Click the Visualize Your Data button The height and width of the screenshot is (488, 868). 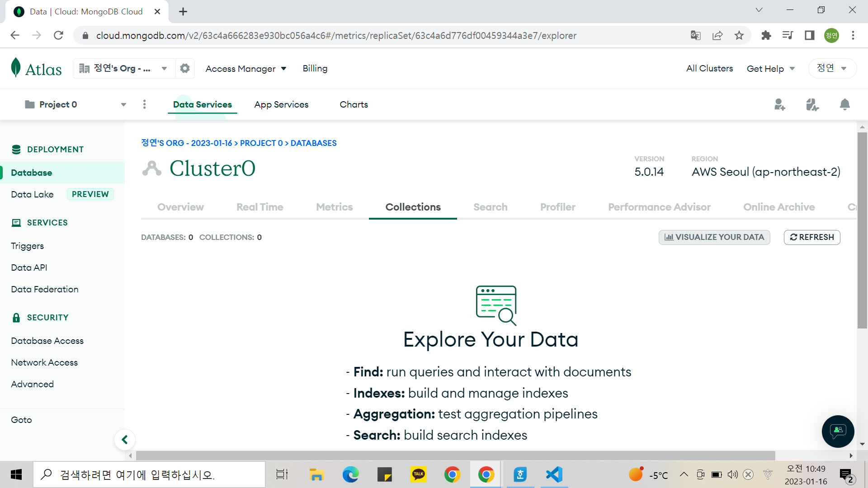(x=714, y=237)
